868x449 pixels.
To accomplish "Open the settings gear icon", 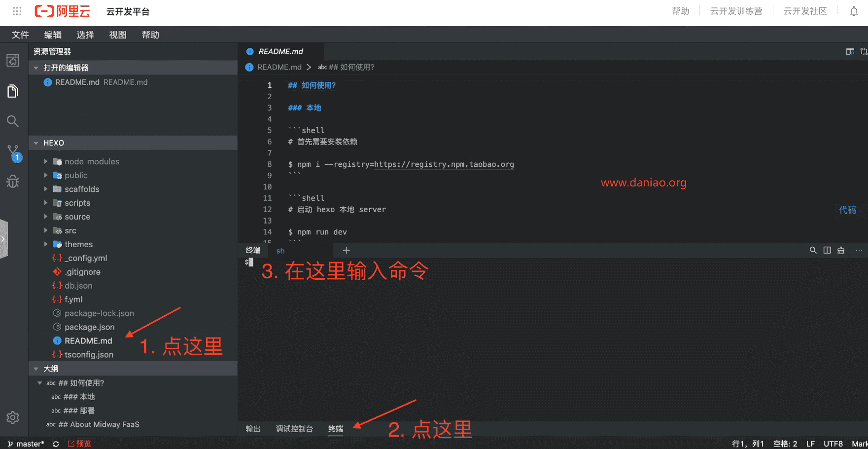I will pos(13,417).
